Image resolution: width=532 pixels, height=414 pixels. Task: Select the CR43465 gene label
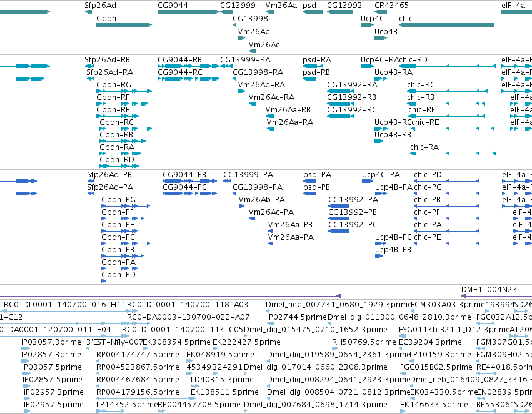[x=391, y=6]
